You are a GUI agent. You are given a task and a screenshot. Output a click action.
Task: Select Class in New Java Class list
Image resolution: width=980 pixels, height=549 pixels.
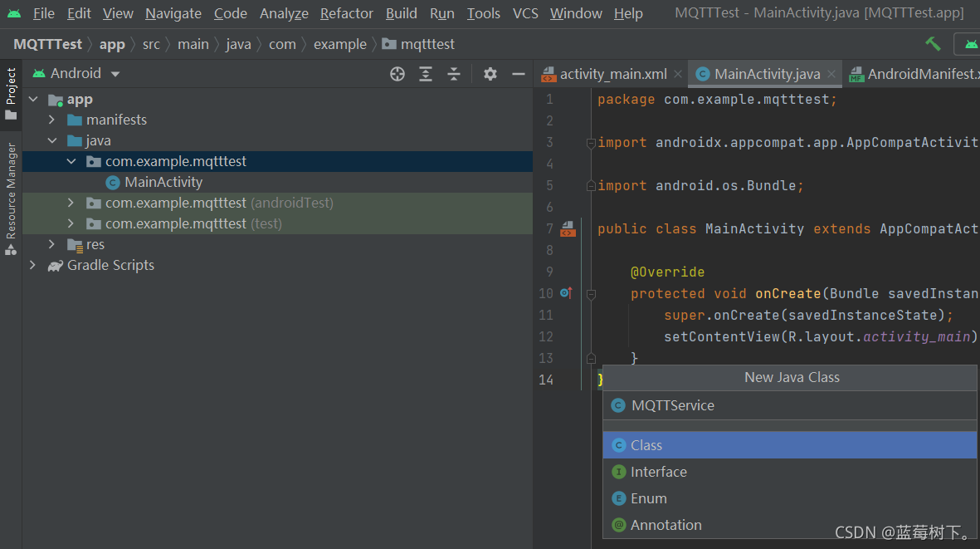(789, 445)
